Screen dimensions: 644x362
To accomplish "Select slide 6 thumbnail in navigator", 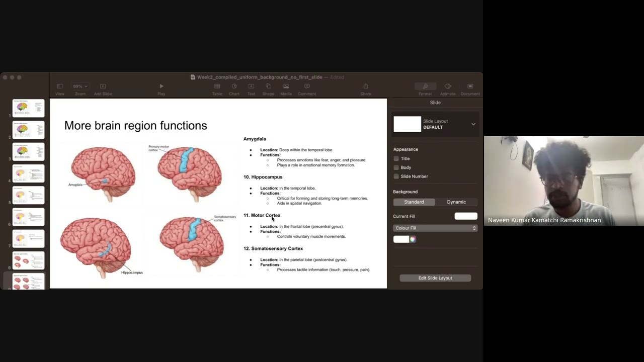I will coord(28,217).
